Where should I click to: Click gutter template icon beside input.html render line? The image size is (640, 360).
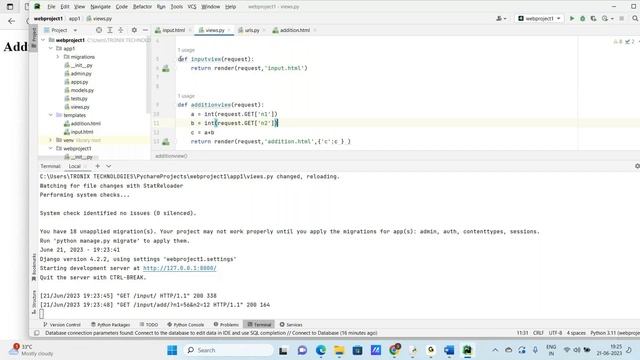click(166, 69)
